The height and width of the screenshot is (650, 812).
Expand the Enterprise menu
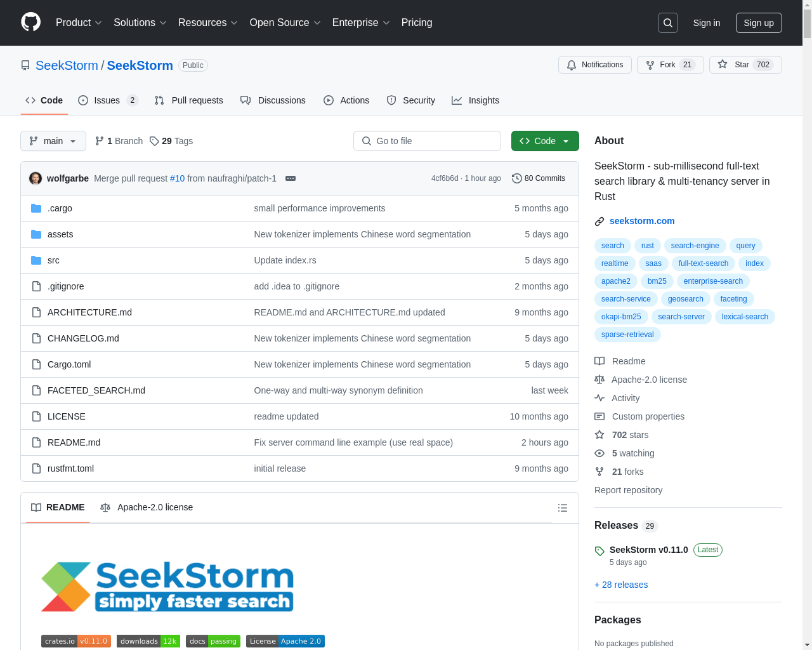click(x=361, y=22)
